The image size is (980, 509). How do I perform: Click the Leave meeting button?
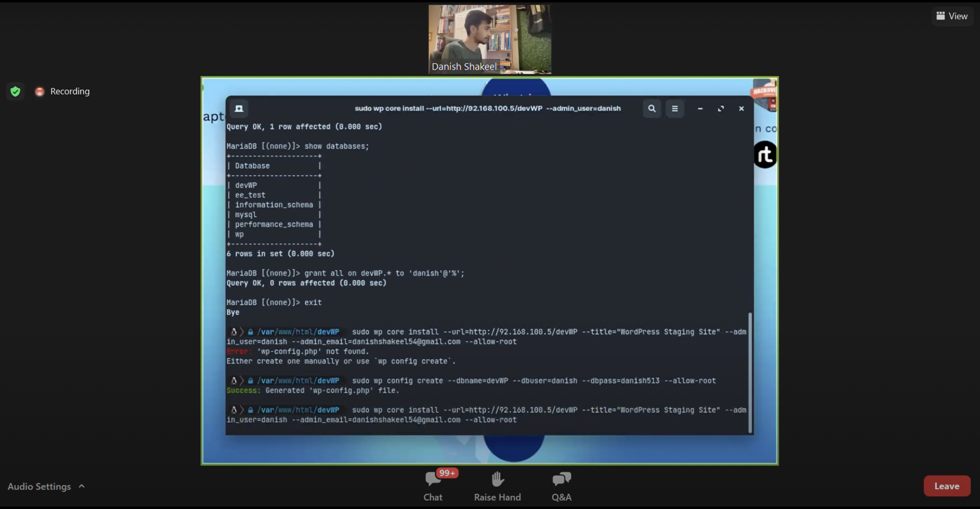point(947,486)
